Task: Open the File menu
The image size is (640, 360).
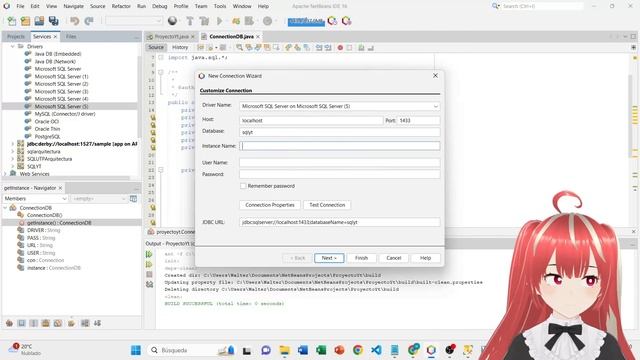Action: pos(20,6)
